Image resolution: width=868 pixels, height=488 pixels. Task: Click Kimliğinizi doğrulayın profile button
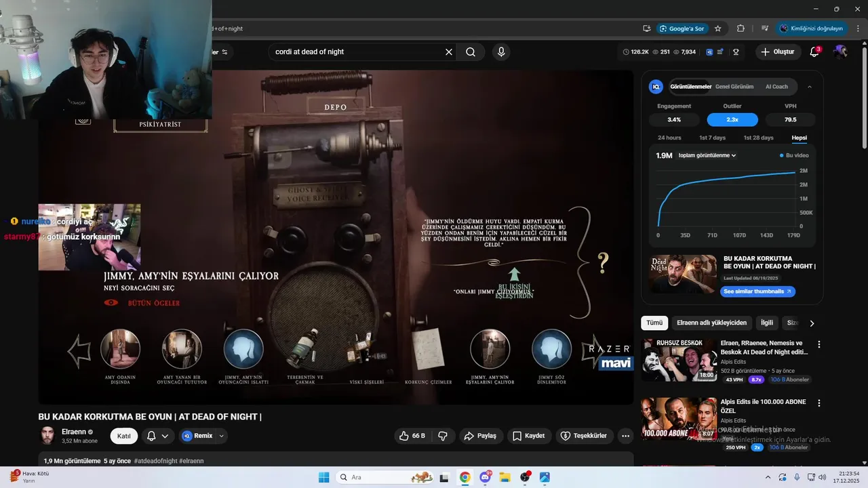point(812,28)
